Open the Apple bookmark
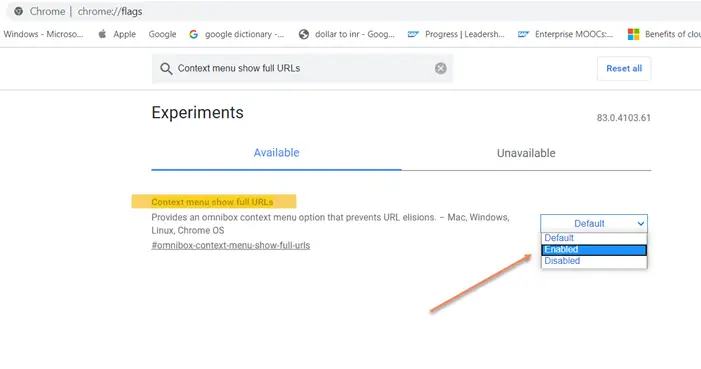 [117, 34]
